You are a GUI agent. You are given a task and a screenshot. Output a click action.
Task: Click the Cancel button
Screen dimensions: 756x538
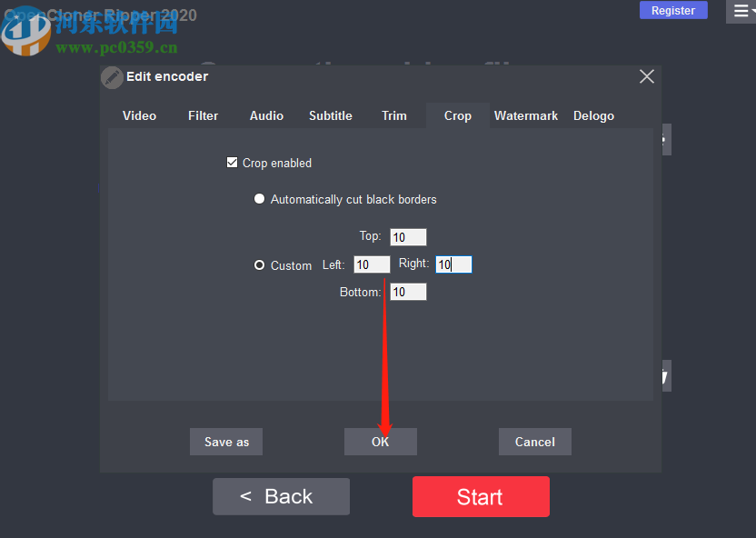(534, 442)
